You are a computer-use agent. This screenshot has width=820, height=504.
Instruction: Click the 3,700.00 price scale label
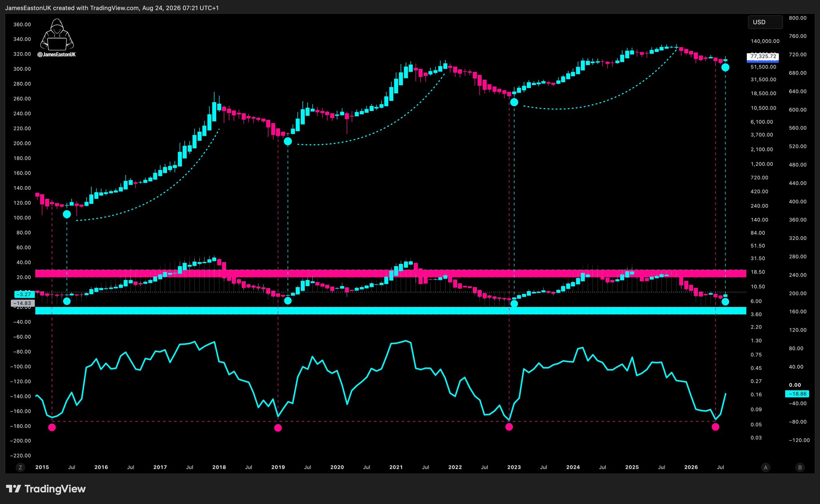[762, 135]
